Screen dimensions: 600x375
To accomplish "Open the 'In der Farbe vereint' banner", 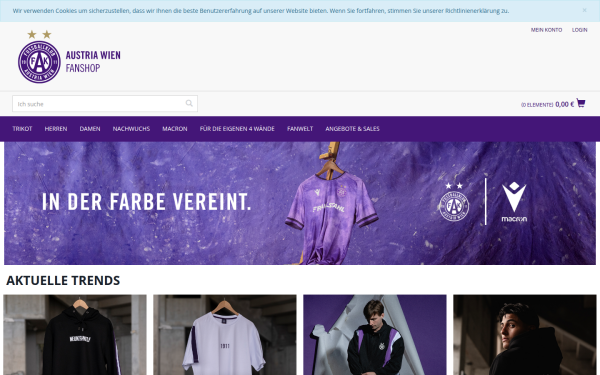I will (300, 203).
